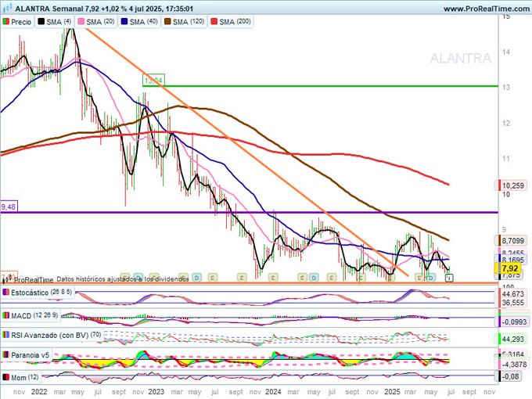Click the 2023 year label on time axis
Screen dimensions: 532x399
(156, 392)
